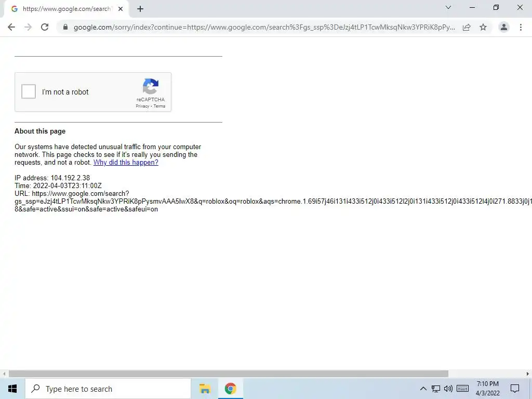The height and width of the screenshot is (399, 532).
Task: Open the Chrome three-dot menu
Action: coord(521,27)
